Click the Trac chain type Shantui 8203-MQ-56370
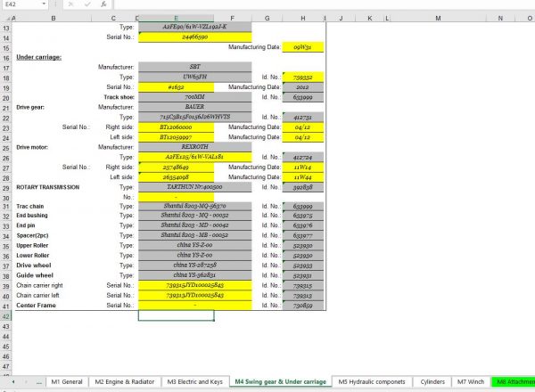Image resolution: width=535 pixels, height=392 pixels. pos(194,206)
